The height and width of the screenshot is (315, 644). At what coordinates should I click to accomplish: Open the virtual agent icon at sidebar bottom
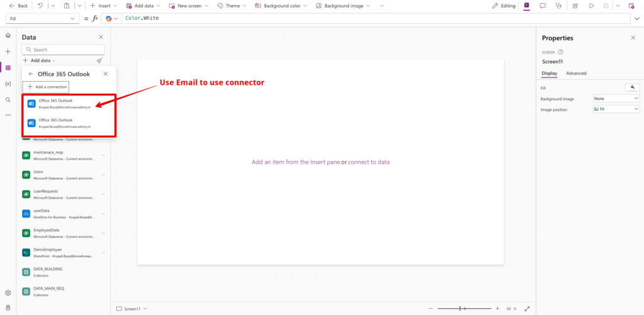(x=8, y=307)
